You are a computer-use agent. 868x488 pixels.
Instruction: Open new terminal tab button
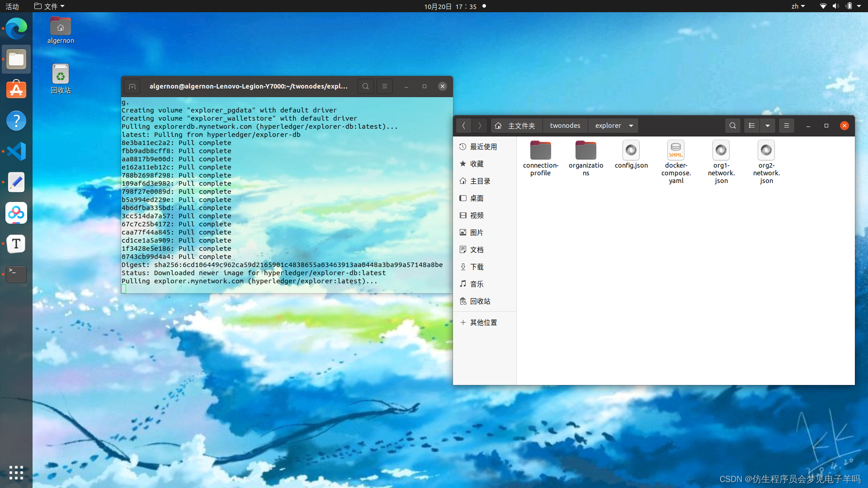point(132,86)
